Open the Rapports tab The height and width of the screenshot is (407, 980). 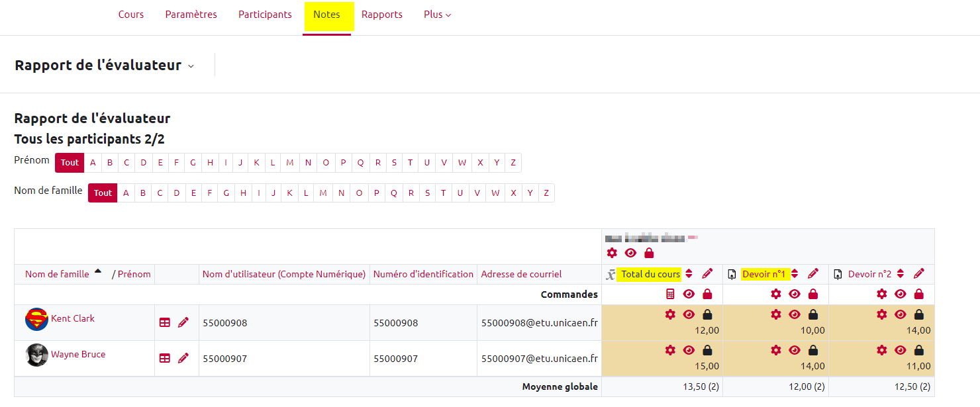382,15
